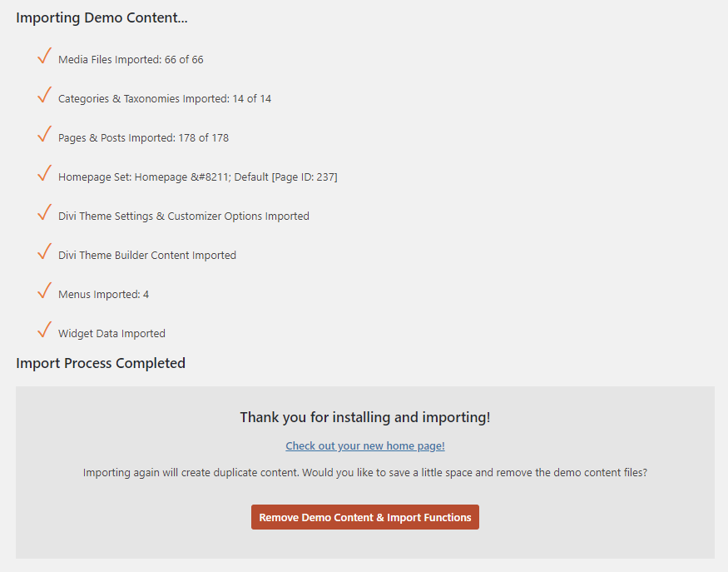
Task: Click the checkmark beside Menus Imported
Action: pos(45,290)
